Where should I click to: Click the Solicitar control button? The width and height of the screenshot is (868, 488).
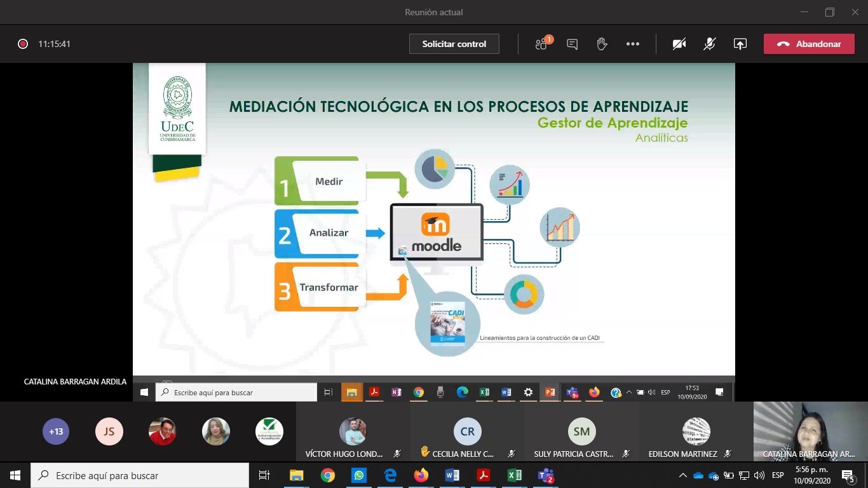(454, 44)
